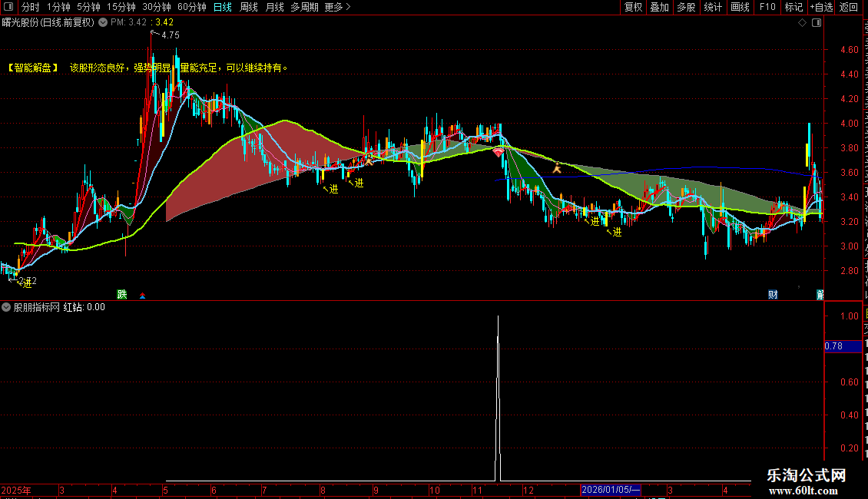
Task: Click the blue 财 finance marker
Action: 774,294
